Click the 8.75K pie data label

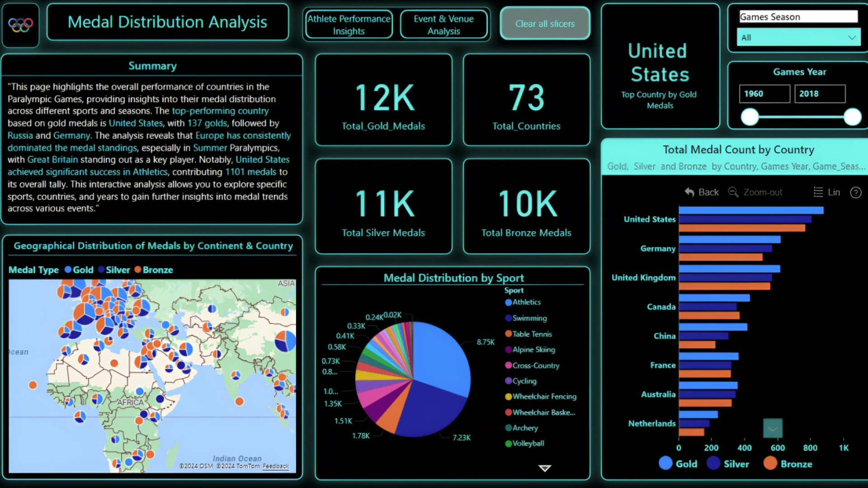point(486,342)
